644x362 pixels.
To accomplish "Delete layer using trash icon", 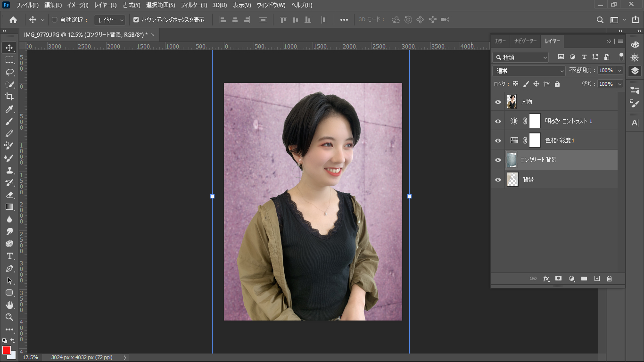I will coord(609,279).
